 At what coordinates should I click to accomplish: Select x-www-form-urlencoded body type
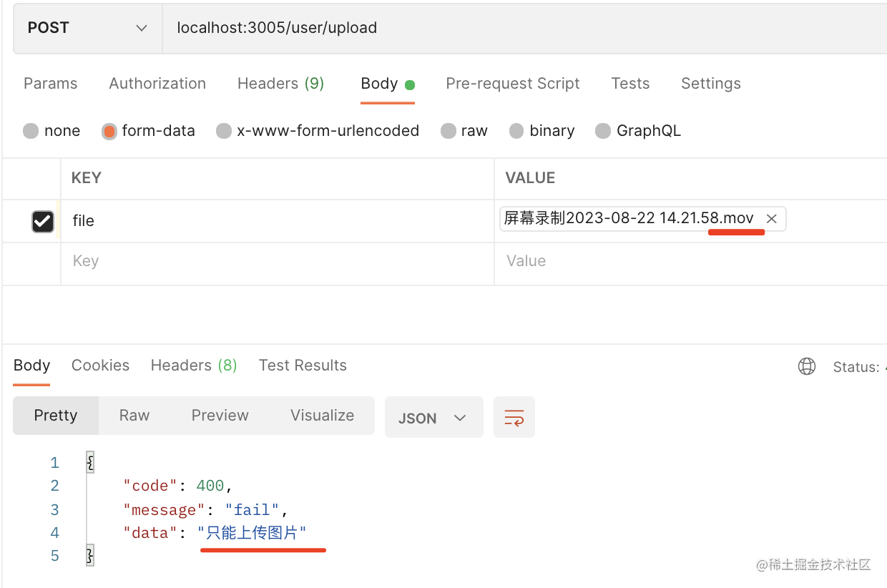tap(224, 131)
